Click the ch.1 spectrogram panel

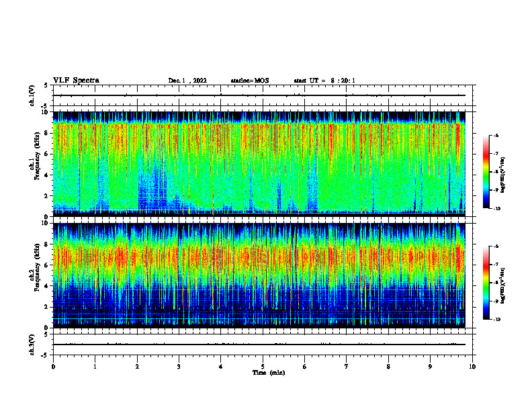tap(259, 164)
